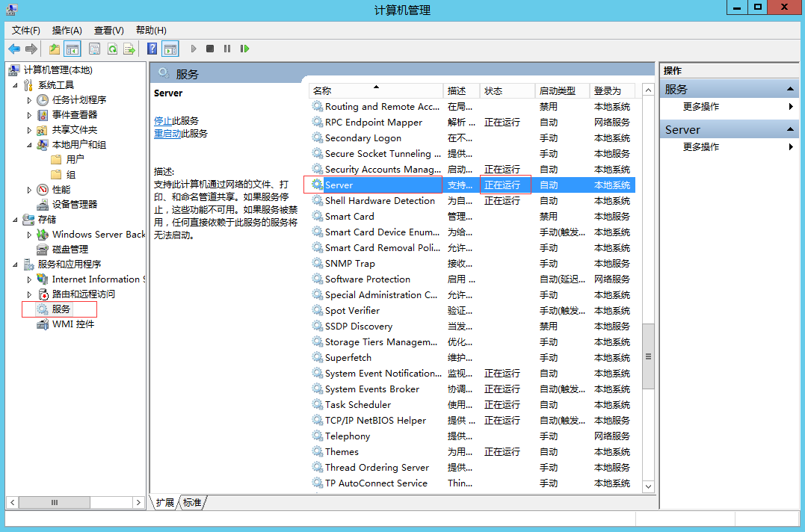Viewport: 805px width, 532px height.
Task: Expand the 任务计划程序 tree node
Action: pos(30,100)
